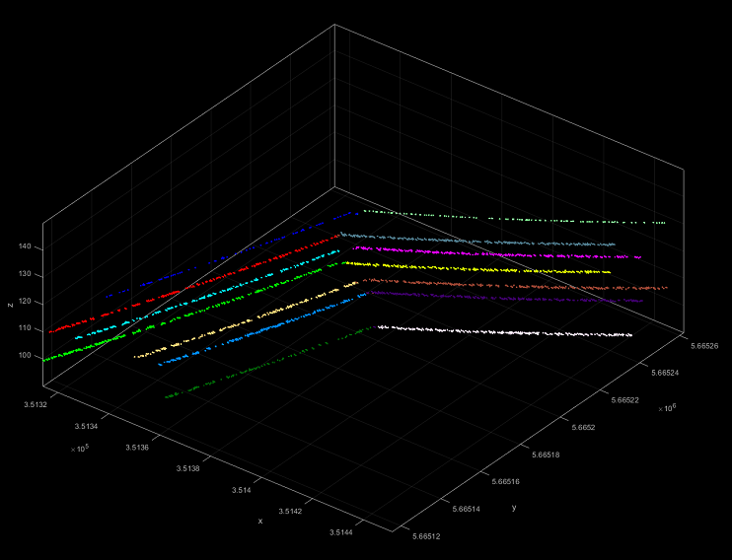This screenshot has width=732, height=560.
Task: Select the yellow data line on the right
Action: pyautogui.click(x=493, y=268)
